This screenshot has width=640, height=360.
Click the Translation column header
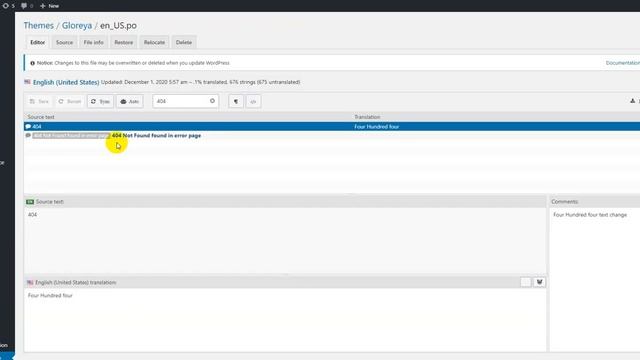pyautogui.click(x=367, y=117)
